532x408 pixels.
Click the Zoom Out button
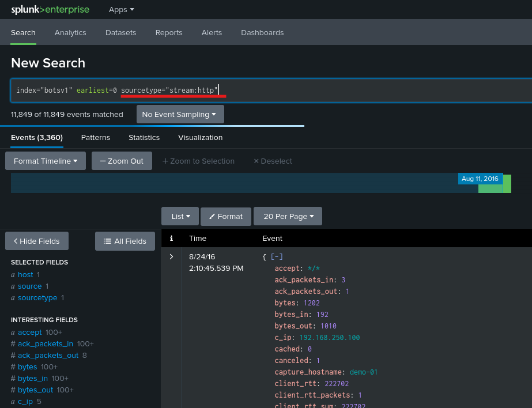(x=122, y=161)
